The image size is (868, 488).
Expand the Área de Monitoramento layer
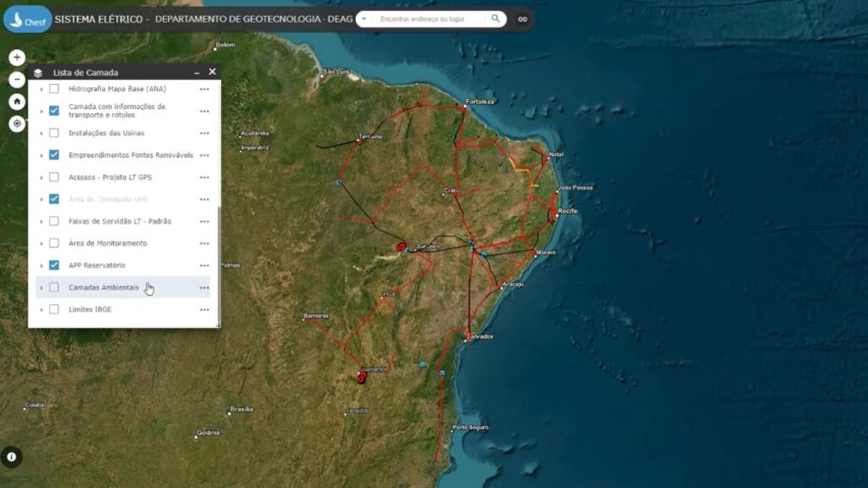42,243
